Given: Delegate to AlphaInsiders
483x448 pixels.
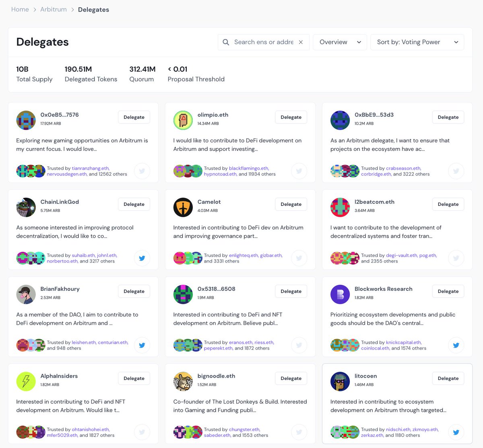Looking at the screenshot, I should click(x=134, y=378).
